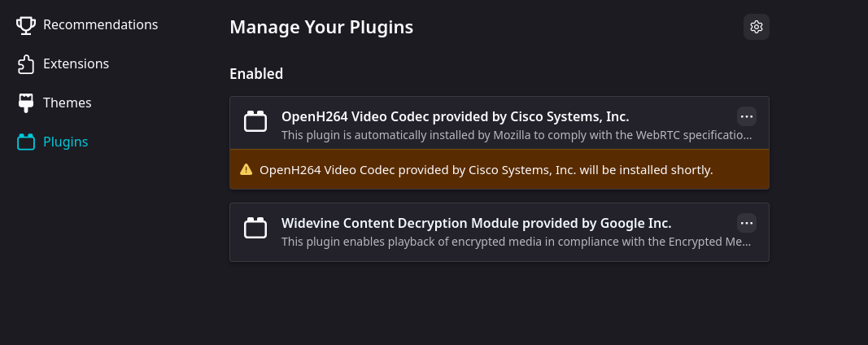
Task: Click the OpenH264 WebRTC description text
Action: click(517, 135)
